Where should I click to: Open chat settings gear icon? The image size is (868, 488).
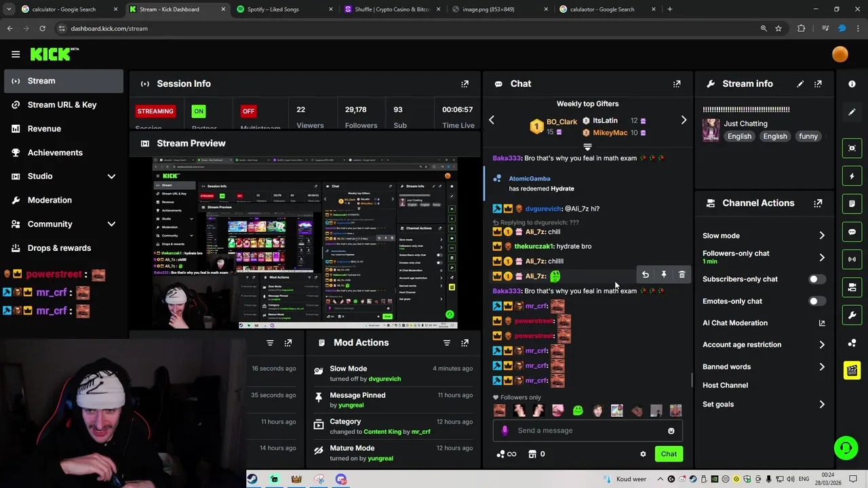pos(643,454)
